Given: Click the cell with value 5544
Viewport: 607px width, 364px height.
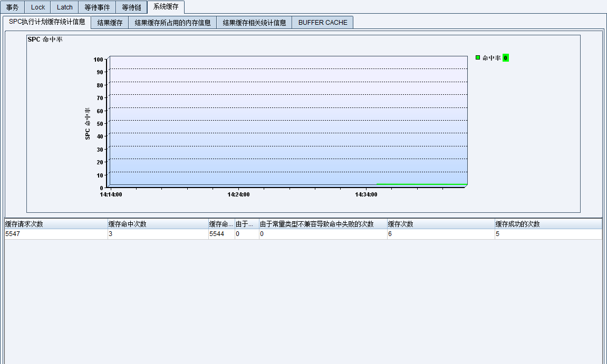Looking at the screenshot, I should point(221,234).
